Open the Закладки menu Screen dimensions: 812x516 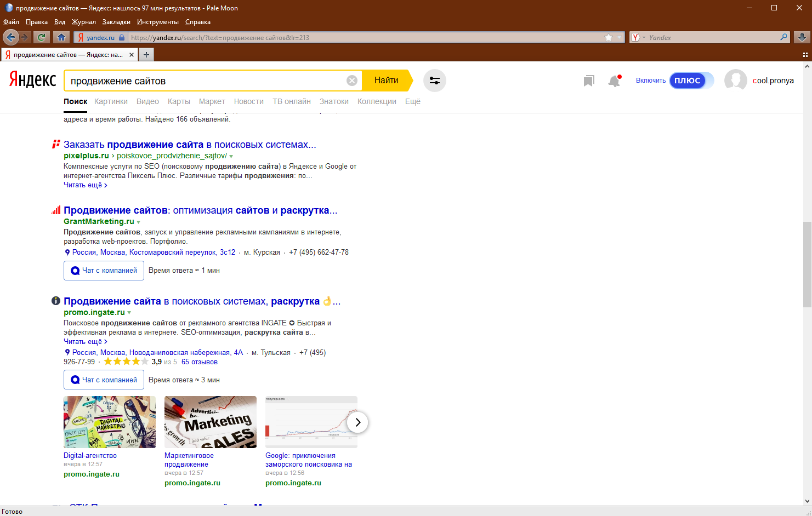pyautogui.click(x=116, y=22)
